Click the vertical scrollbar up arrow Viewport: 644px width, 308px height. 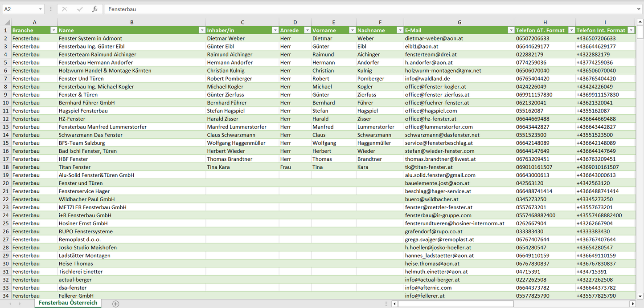coord(640,22)
